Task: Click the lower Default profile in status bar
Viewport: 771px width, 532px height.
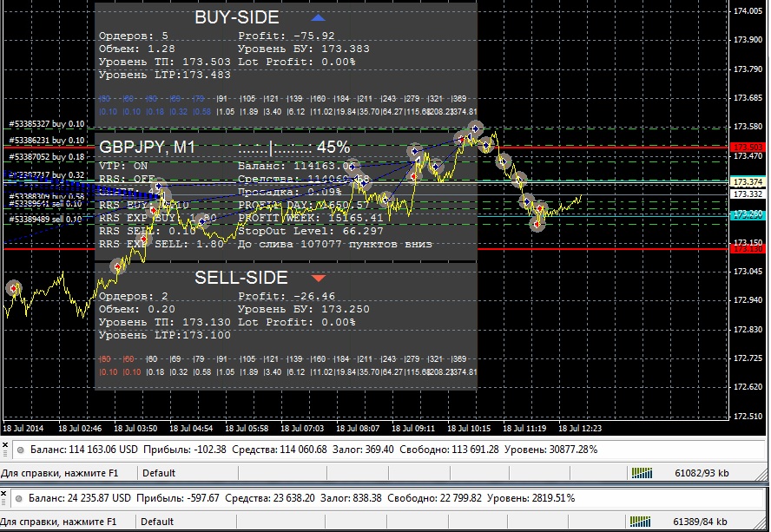Action: (x=159, y=522)
